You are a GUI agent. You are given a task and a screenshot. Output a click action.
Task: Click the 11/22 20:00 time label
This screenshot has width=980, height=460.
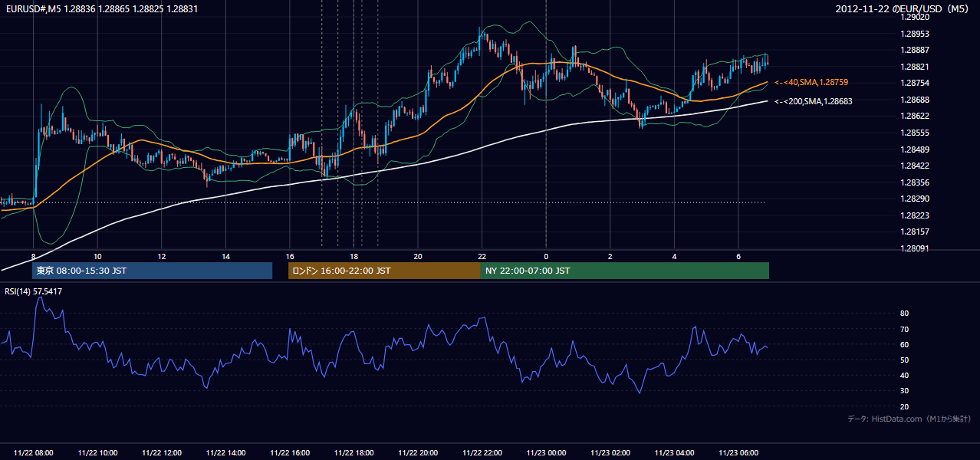(418, 453)
